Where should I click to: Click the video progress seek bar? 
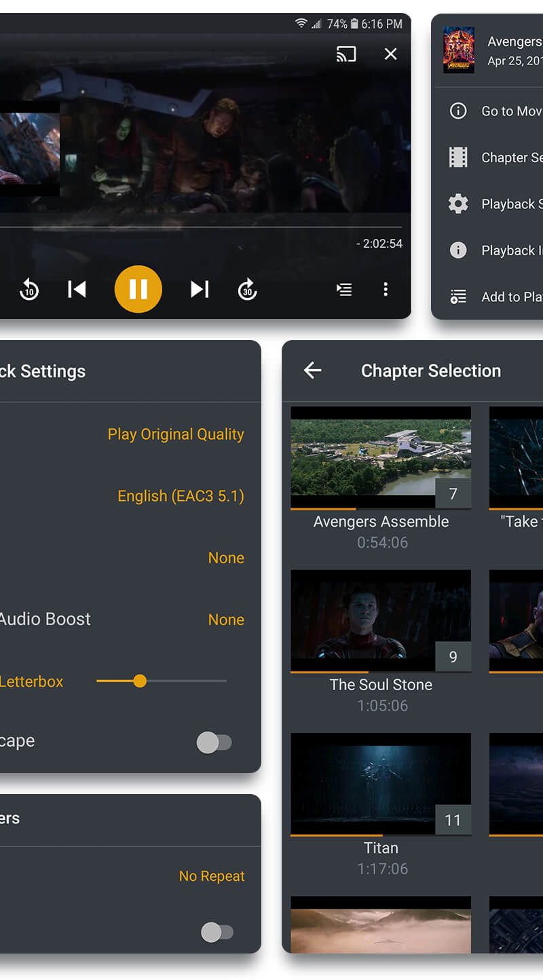pos(201,227)
